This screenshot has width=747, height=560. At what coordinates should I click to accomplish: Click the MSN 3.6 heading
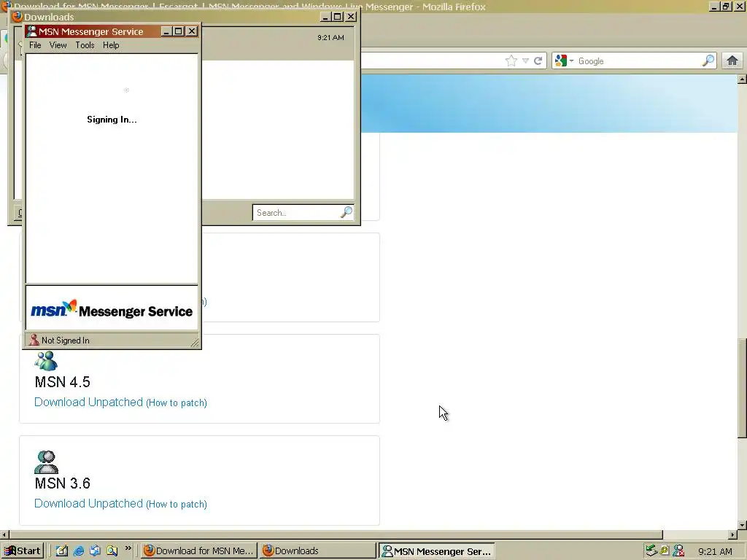(x=63, y=483)
